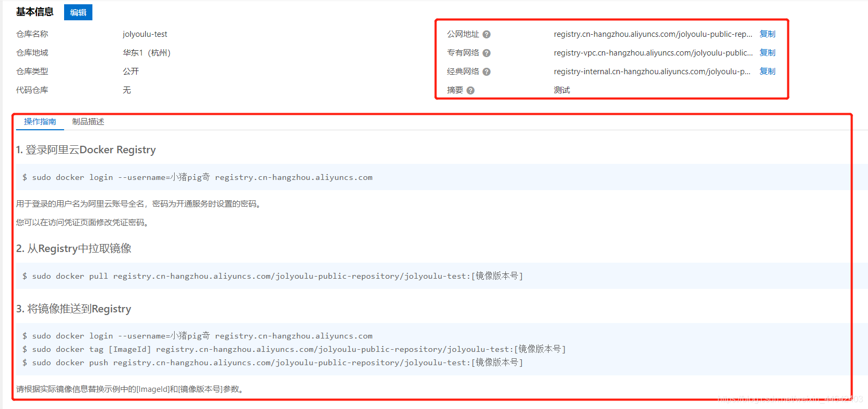Viewport: 868px width, 409px height.
Task: Click the help icon next to 公网地址
Action: tap(487, 34)
